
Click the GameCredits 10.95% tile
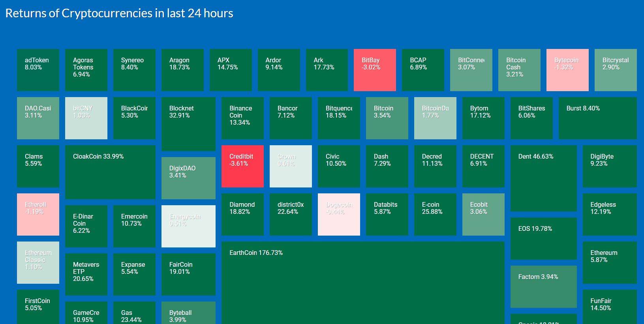click(x=86, y=313)
